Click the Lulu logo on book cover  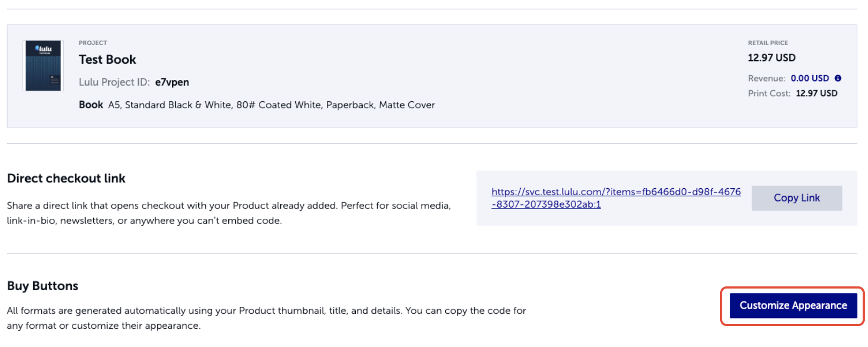[x=43, y=49]
